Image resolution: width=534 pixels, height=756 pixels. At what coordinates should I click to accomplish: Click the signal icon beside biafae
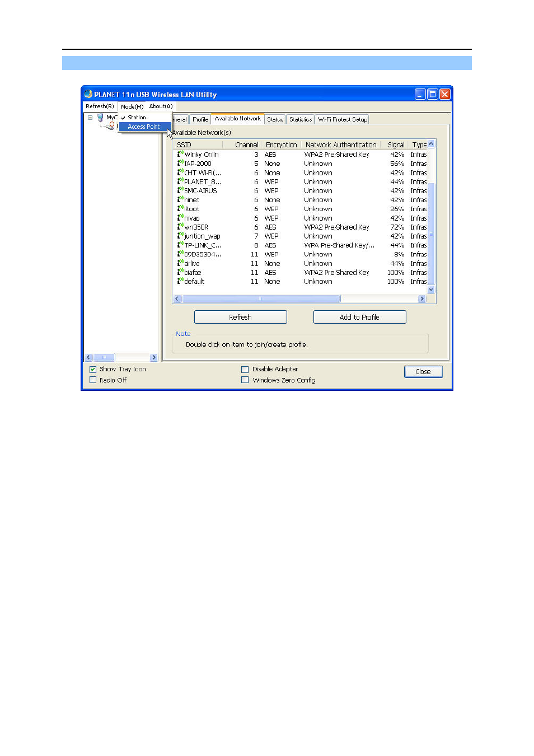tap(180, 272)
